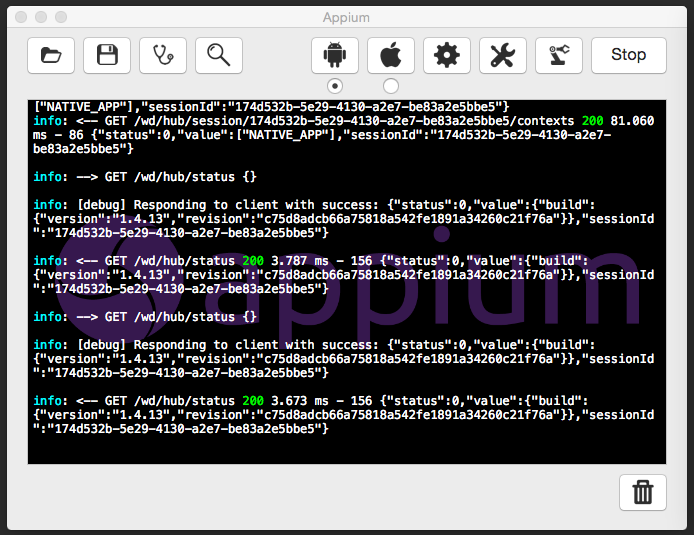Open iOS settings Apple icon

(391, 55)
